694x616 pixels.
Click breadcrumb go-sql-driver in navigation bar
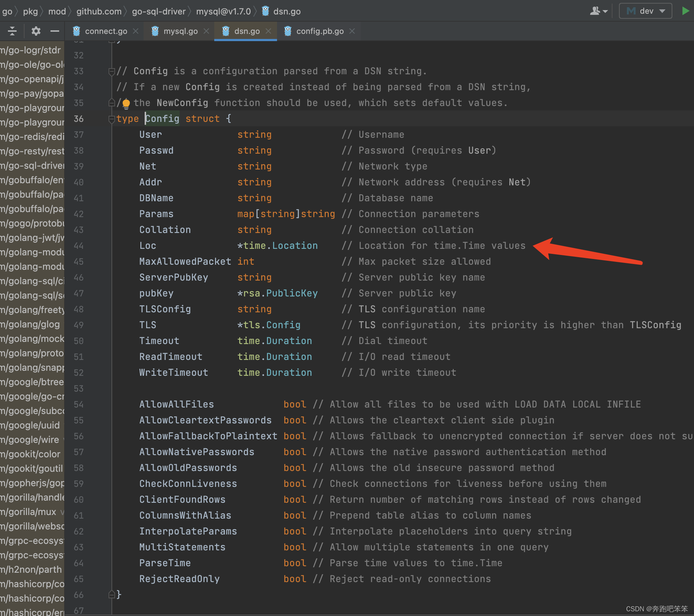159,11
